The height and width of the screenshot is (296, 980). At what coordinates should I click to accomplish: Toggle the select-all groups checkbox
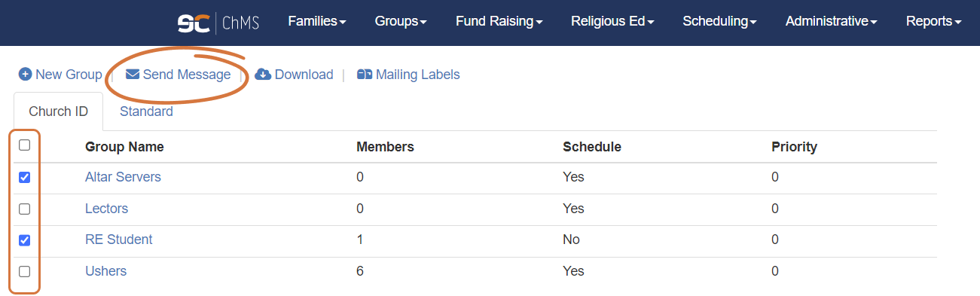[x=24, y=145]
